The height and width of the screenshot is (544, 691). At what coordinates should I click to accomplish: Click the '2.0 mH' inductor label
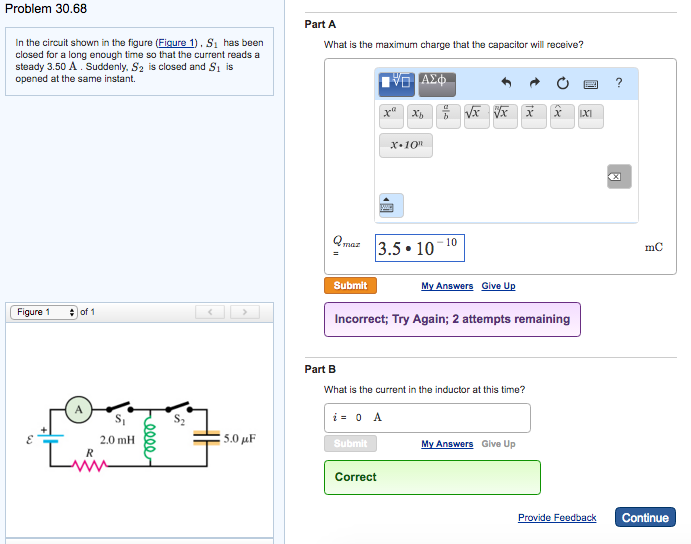[x=117, y=440]
